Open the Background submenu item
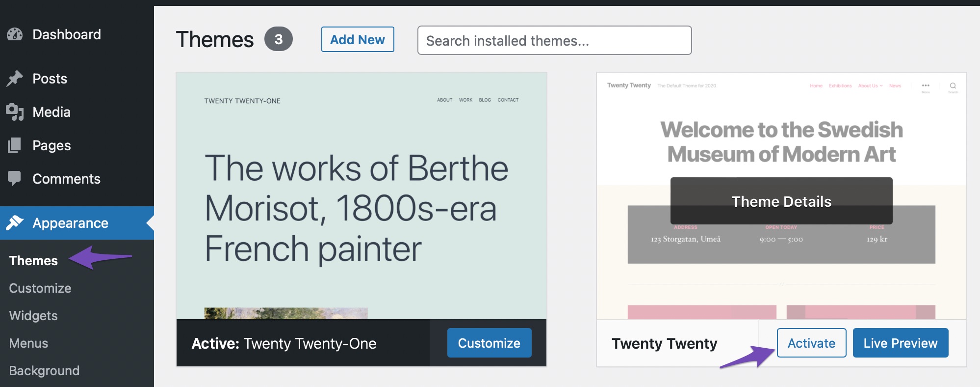Viewport: 980px width, 387px height. pos(44,370)
